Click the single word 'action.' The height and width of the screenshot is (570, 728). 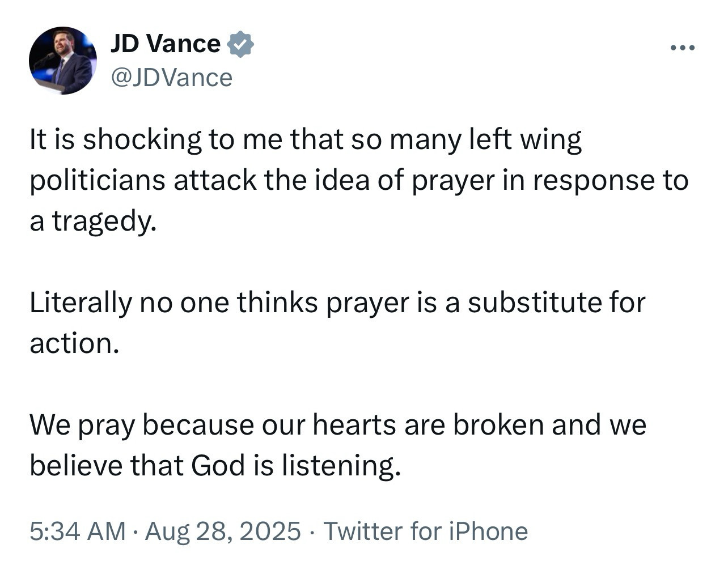click(x=74, y=343)
